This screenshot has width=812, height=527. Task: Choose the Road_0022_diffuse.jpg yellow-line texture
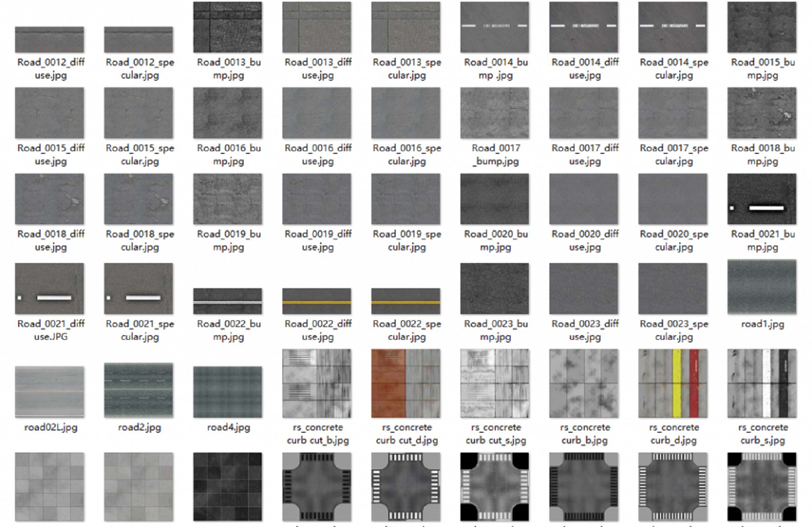point(317,301)
